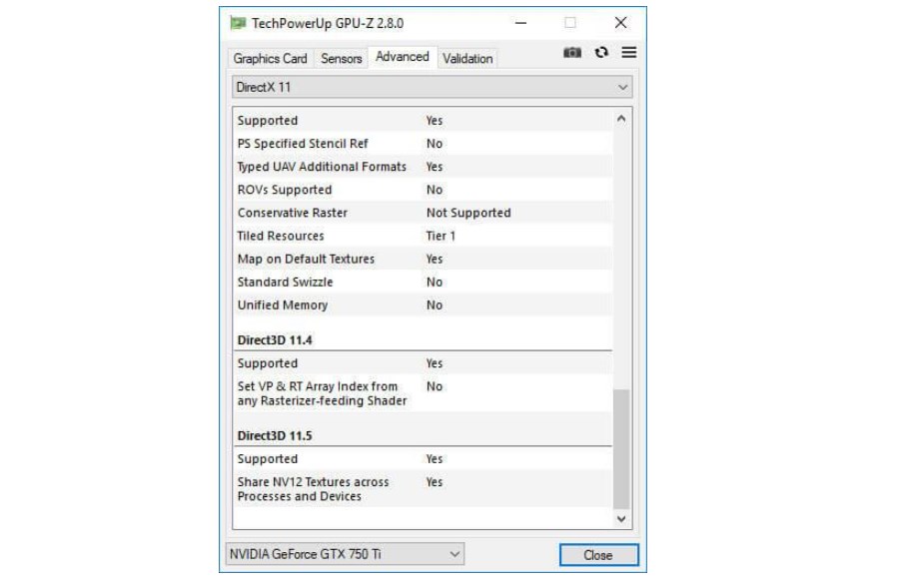Image resolution: width=900 pixels, height=588 pixels.
Task: Click Supported row under Direct3D 11.4
Action: [424, 363]
